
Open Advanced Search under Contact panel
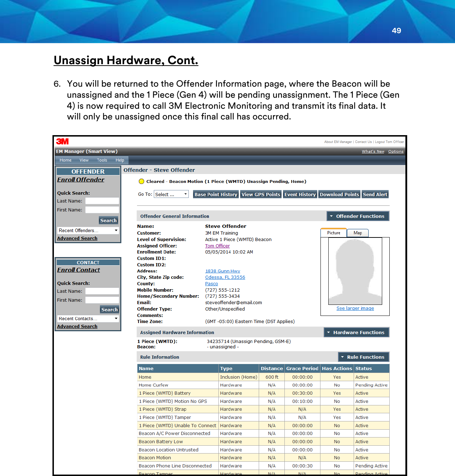[x=77, y=327]
